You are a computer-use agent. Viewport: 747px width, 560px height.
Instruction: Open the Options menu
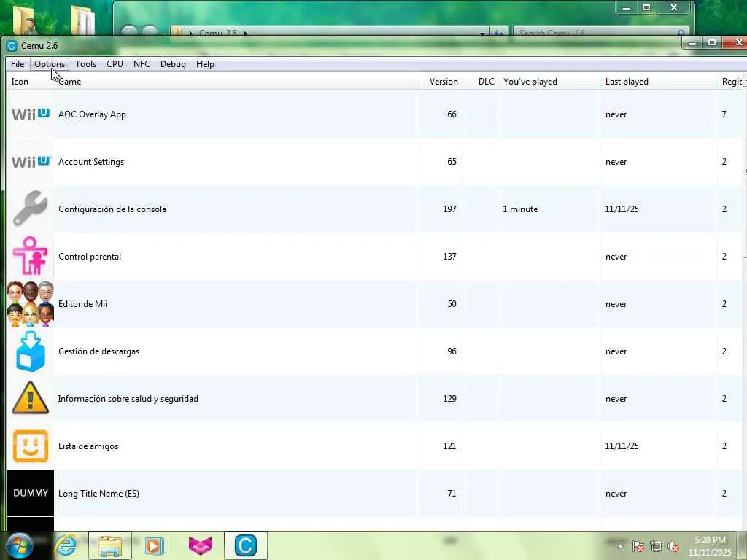pos(50,64)
